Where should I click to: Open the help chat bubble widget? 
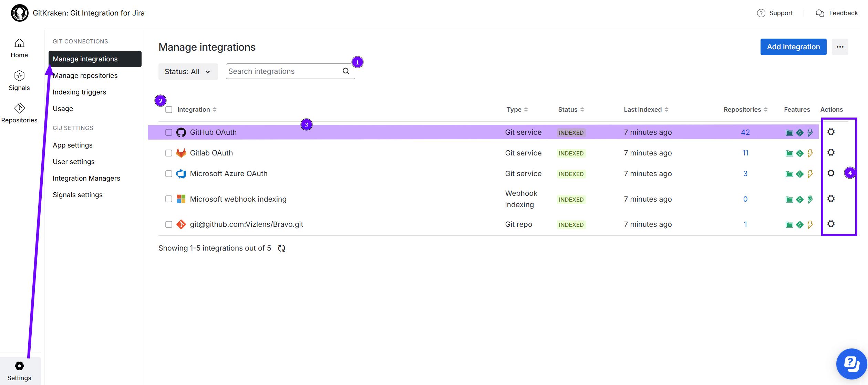tap(851, 364)
